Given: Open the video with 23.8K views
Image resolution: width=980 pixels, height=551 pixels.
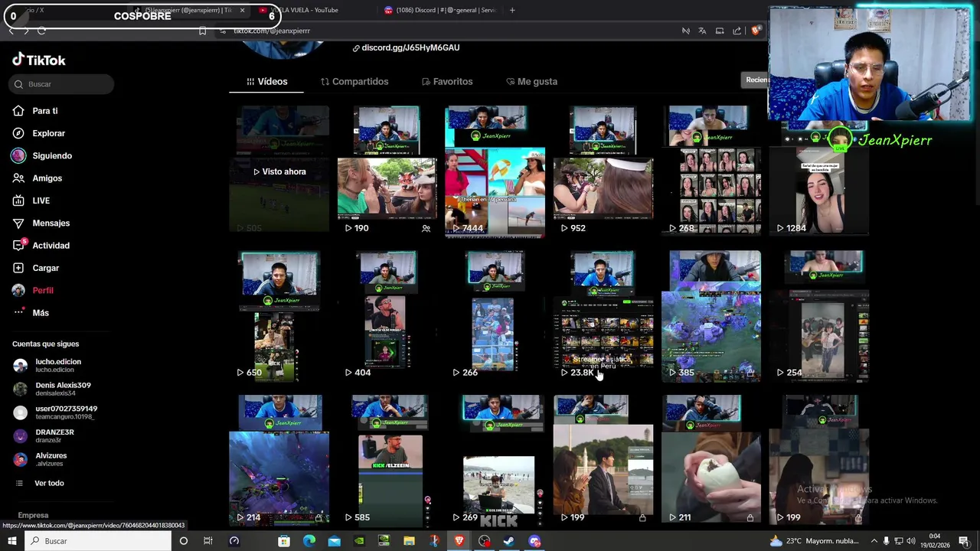Looking at the screenshot, I should pyautogui.click(x=603, y=316).
